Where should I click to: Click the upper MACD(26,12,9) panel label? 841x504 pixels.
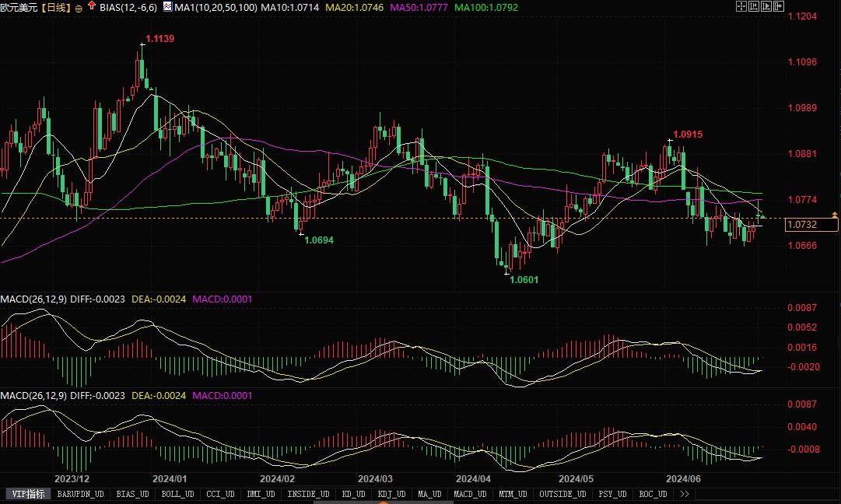34,299
